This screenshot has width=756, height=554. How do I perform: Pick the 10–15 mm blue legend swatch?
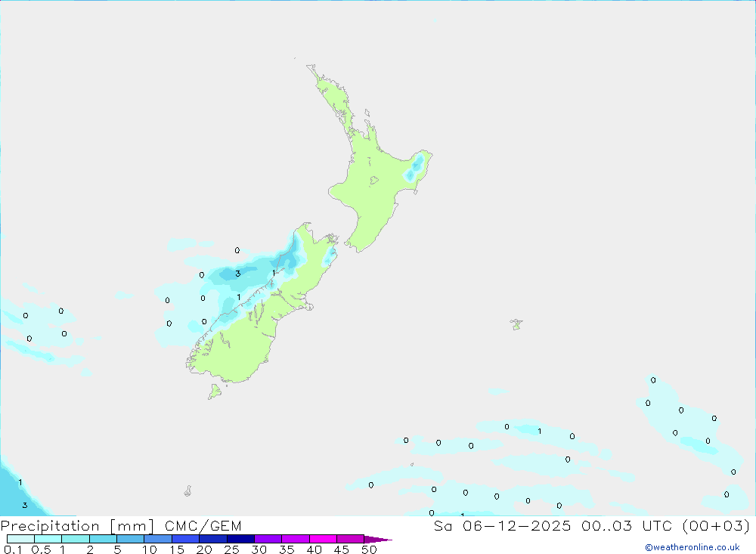pyautogui.click(x=158, y=539)
